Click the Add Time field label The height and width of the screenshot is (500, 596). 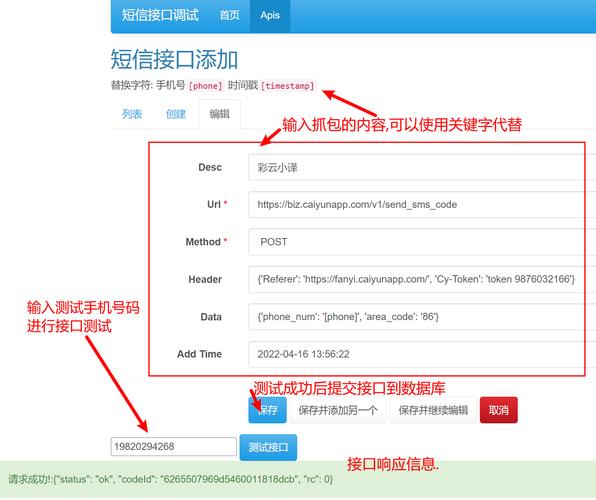[x=199, y=354]
